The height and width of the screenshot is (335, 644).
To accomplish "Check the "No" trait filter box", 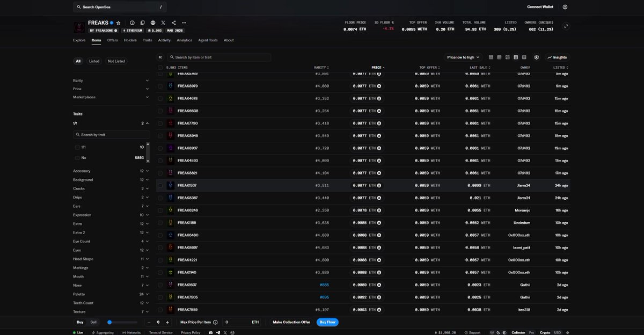I will (77, 158).
